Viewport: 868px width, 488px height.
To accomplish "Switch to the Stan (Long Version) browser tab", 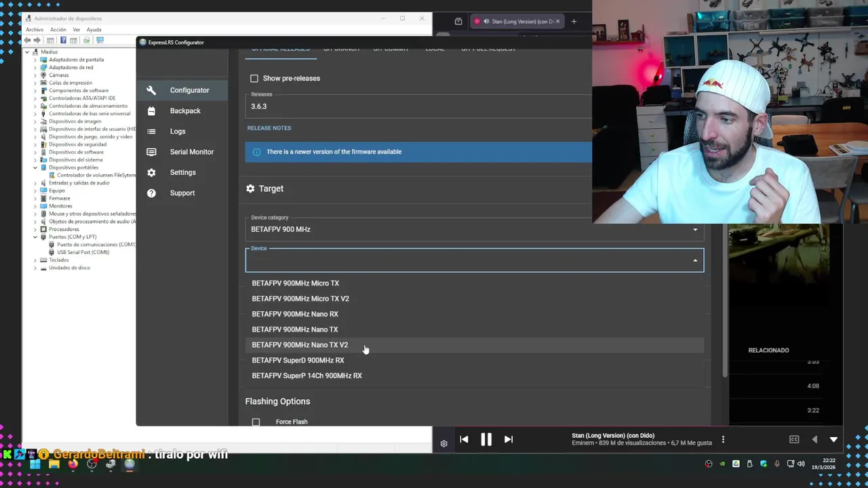I will coord(517,22).
